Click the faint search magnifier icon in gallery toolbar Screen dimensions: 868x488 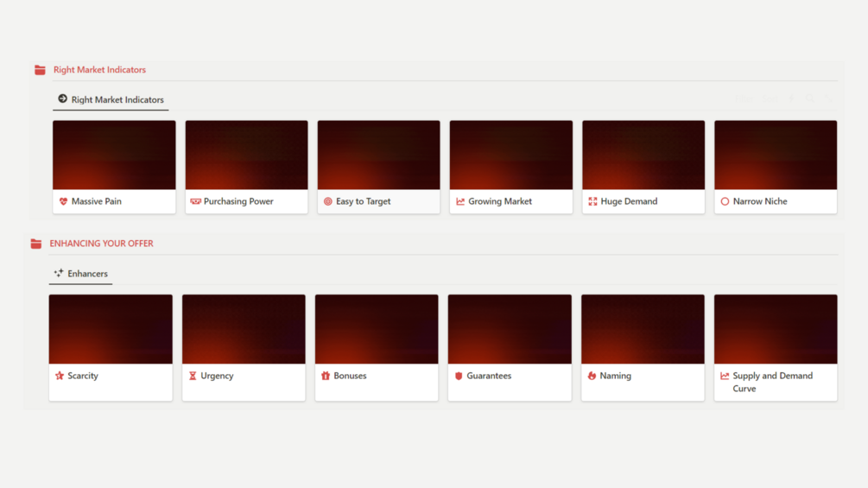click(810, 98)
